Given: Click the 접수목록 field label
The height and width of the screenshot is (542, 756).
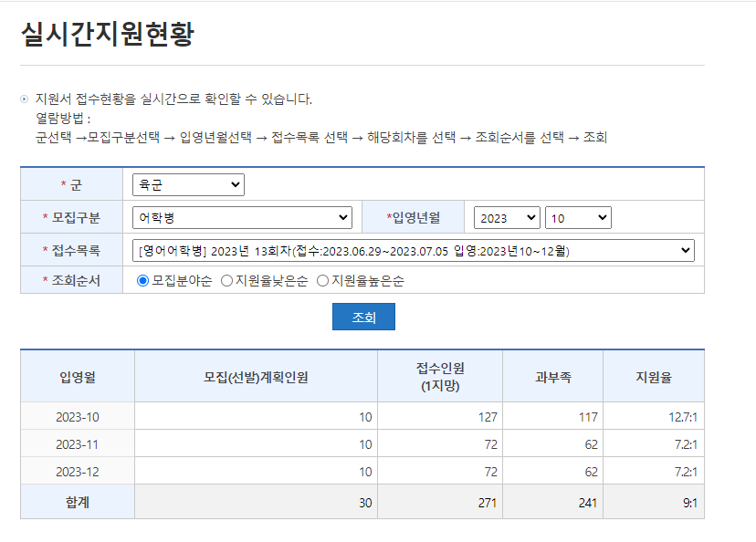Looking at the screenshot, I should pyautogui.click(x=71, y=251).
